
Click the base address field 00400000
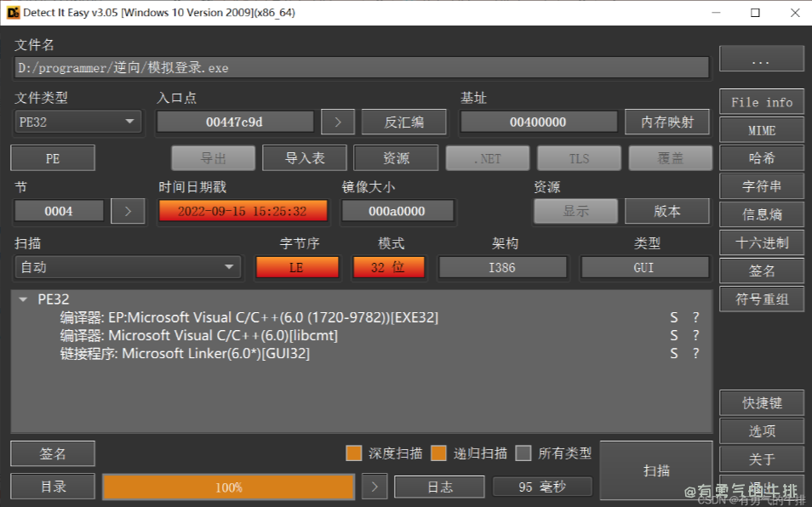click(539, 122)
